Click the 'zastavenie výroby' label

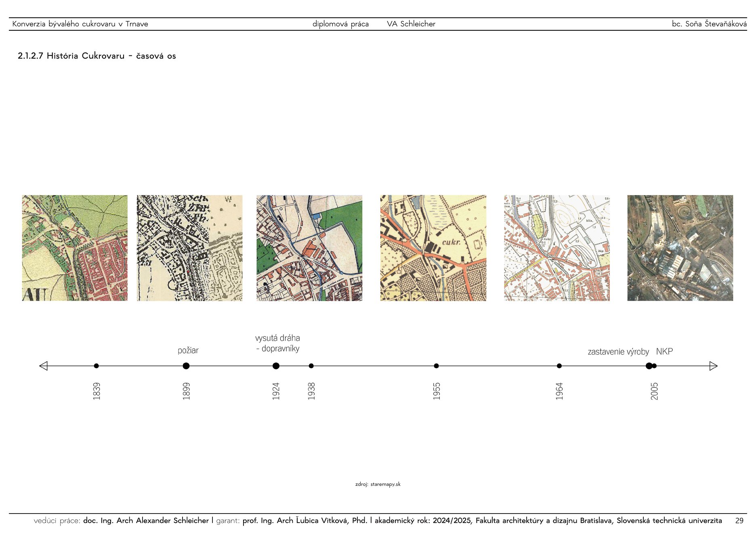618,352
